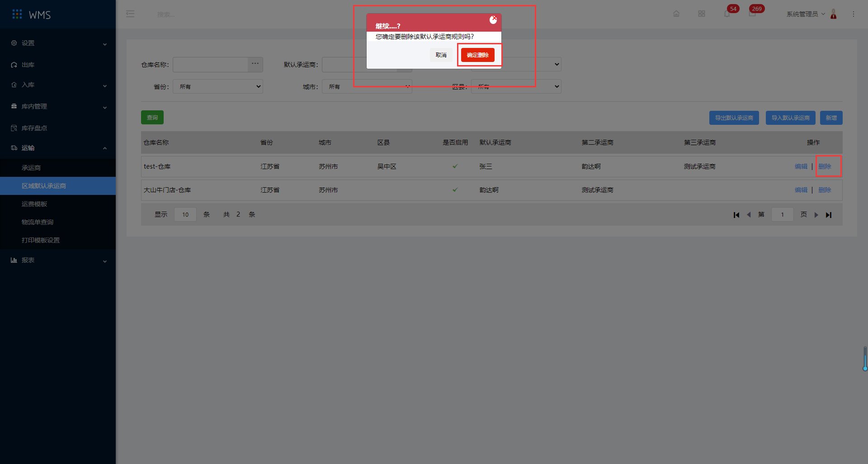Viewport: 868px width, 464px height.
Task: Open the 承运商 submenu item
Action: coord(58,168)
